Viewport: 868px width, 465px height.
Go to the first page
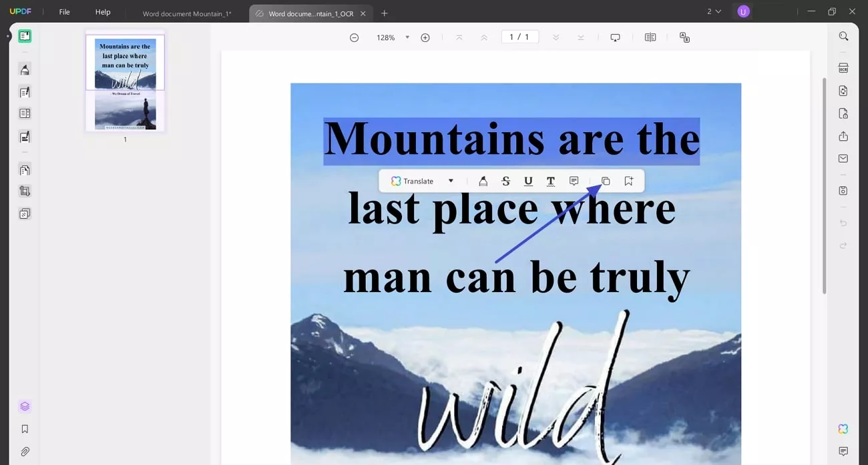coord(459,37)
